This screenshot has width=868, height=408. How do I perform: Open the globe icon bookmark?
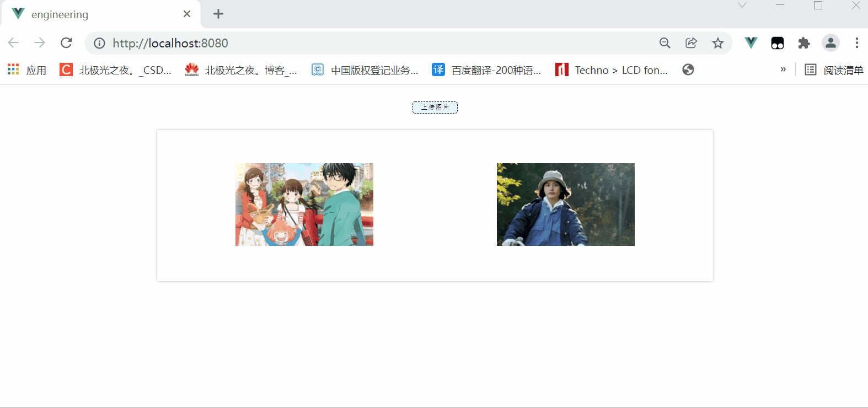[x=688, y=70]
